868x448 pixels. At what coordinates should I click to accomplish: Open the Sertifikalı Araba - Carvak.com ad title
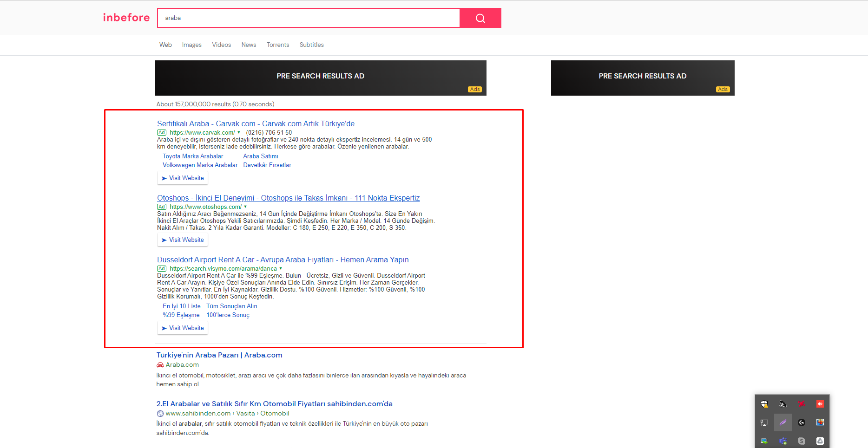[256, 124]
